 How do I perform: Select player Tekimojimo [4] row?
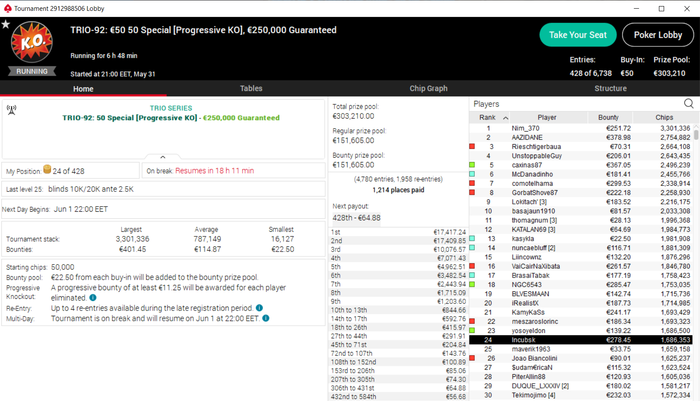tap(581, 395)
